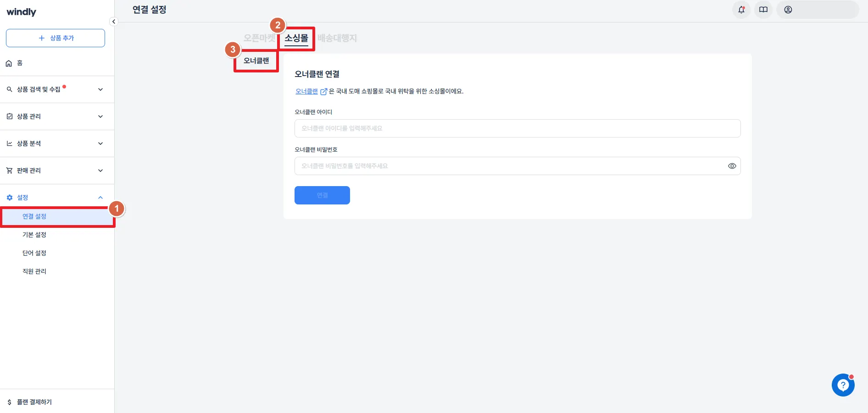The height and width of the screenshot is (413, 868).
Task: Open the user account menu
Action: click(x=818, y=10)
